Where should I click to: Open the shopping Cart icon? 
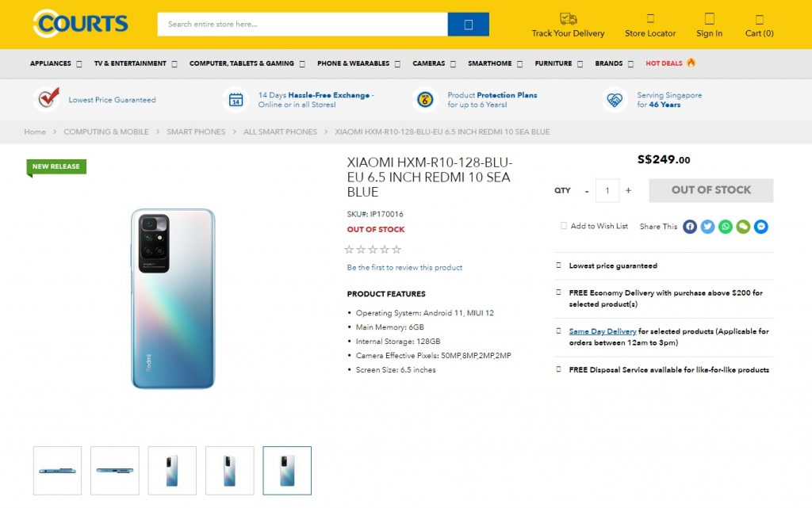coord(759,19)
